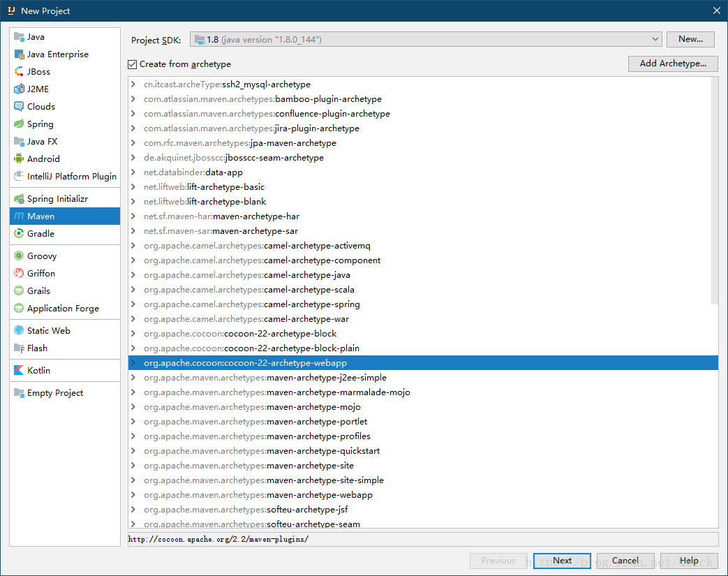
Task: Expand the bamboo-plugin-archetype node
Action: [133, 99]
